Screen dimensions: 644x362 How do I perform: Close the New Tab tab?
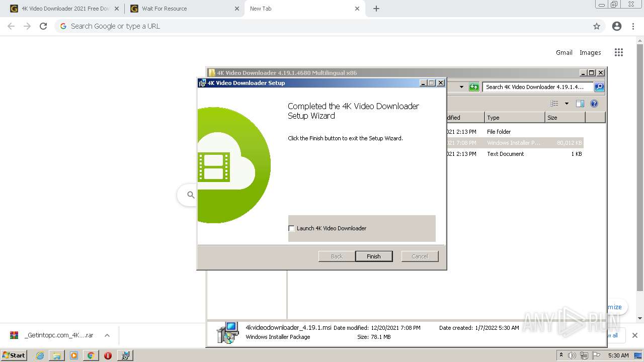[357, 9]
